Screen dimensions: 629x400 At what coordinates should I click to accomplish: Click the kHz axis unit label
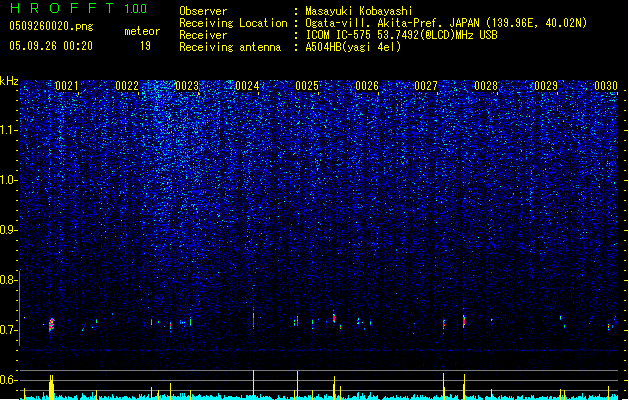tap(9, 81)
